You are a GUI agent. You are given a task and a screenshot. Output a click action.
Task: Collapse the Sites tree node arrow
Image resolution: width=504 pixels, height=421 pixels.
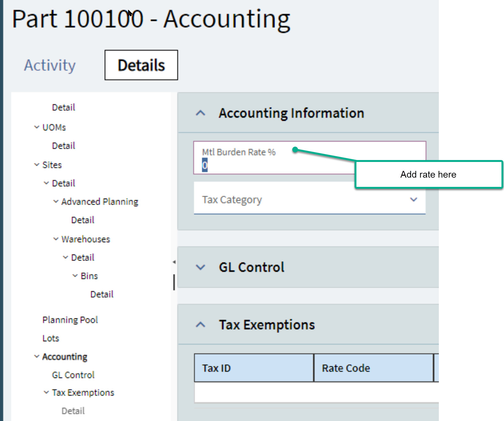[x=37, y=165]
